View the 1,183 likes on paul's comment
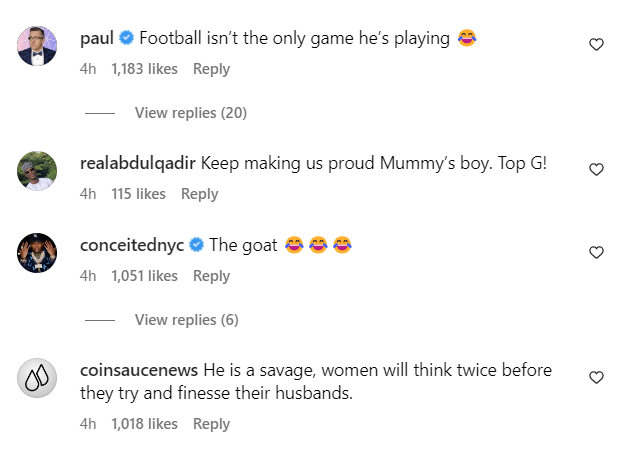The width and height of the screenshot is (620, 456). [x=144, y=69]
